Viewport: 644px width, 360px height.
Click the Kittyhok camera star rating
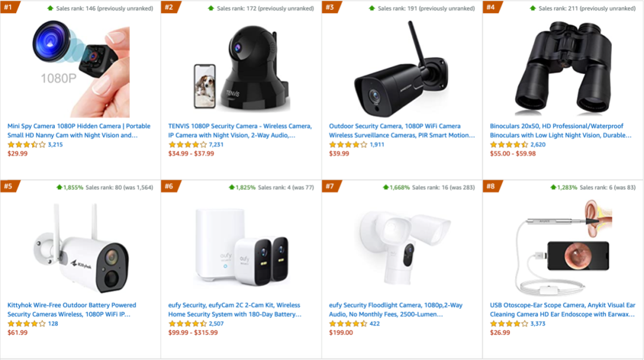point(26,324)
